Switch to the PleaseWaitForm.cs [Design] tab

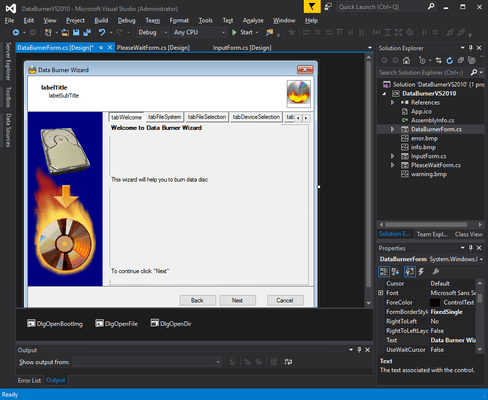pos(153,48)
